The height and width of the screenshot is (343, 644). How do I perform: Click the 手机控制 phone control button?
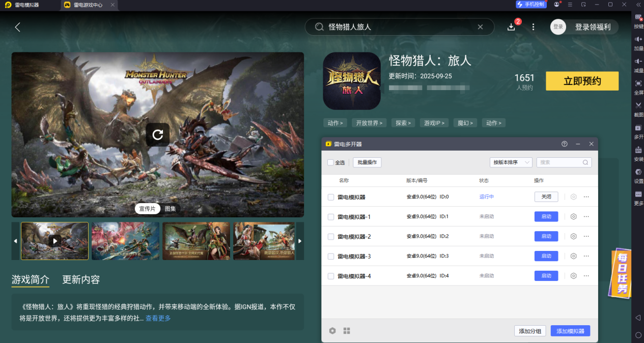coord(530,4)
